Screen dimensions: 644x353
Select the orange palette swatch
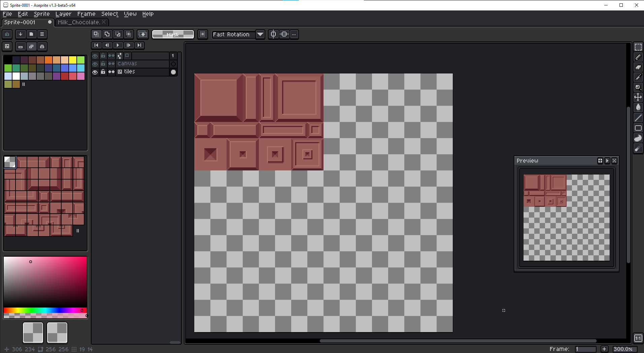[48, 60]
